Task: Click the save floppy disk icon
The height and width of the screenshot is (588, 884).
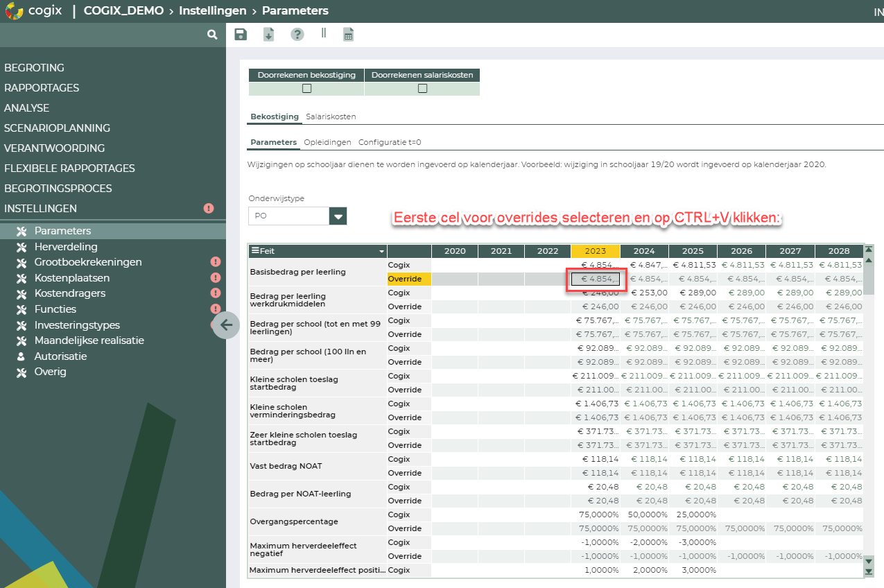Action: 241,35
